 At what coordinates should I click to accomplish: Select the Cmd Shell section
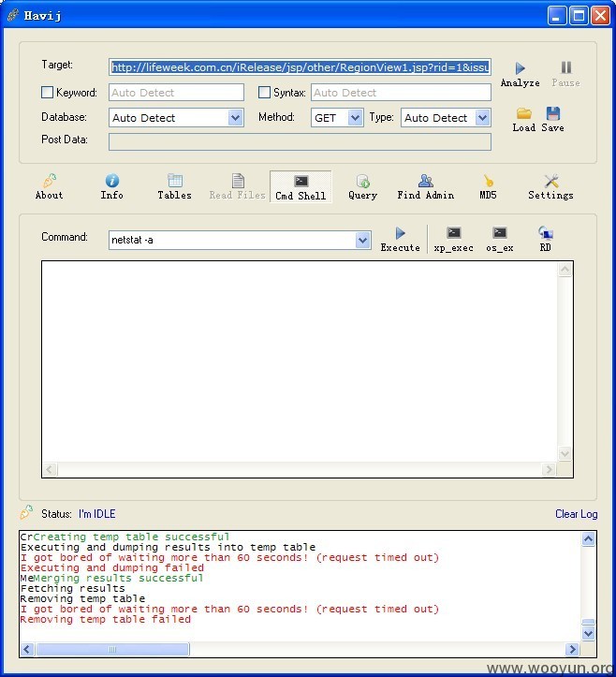click(x=301, y=187)
